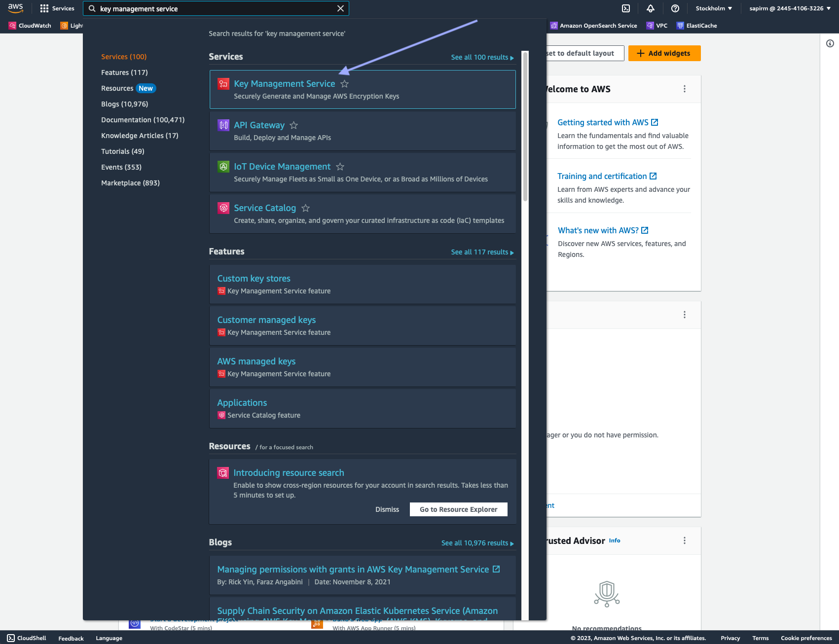This screenshot has height=644, width=839.
Task: Open the CloudWatch favorite shortcut
Action: click(x=30, y=26)
